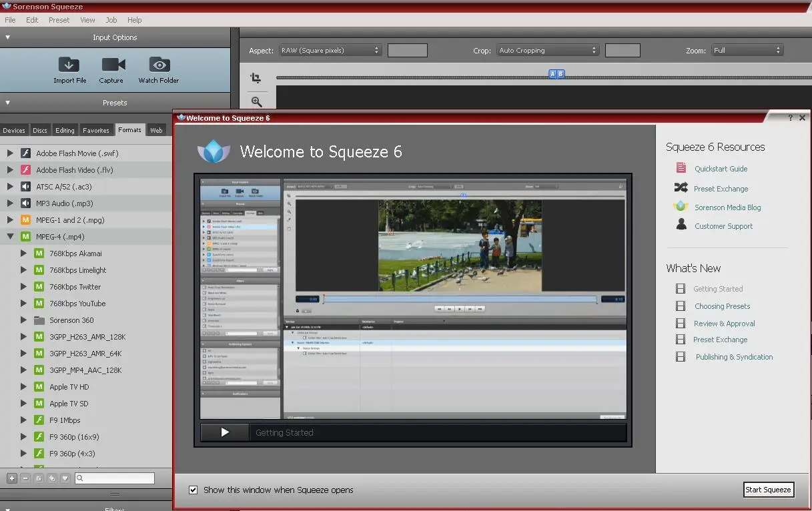The width and height of the screenshot is (812, 511).
Task: Click the edit preset icon
Action: pyautogui.click(x=39, y=478)
